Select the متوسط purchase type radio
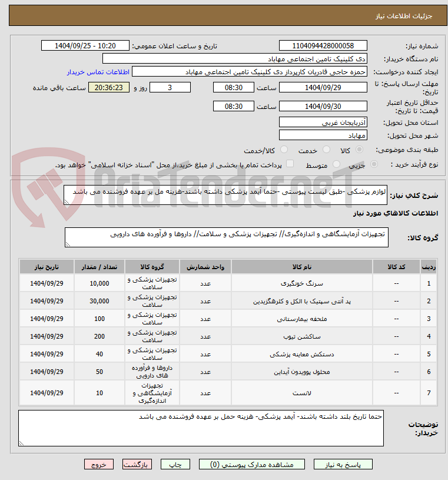Viewport: 448px width, 480px height. coord(336,164)
